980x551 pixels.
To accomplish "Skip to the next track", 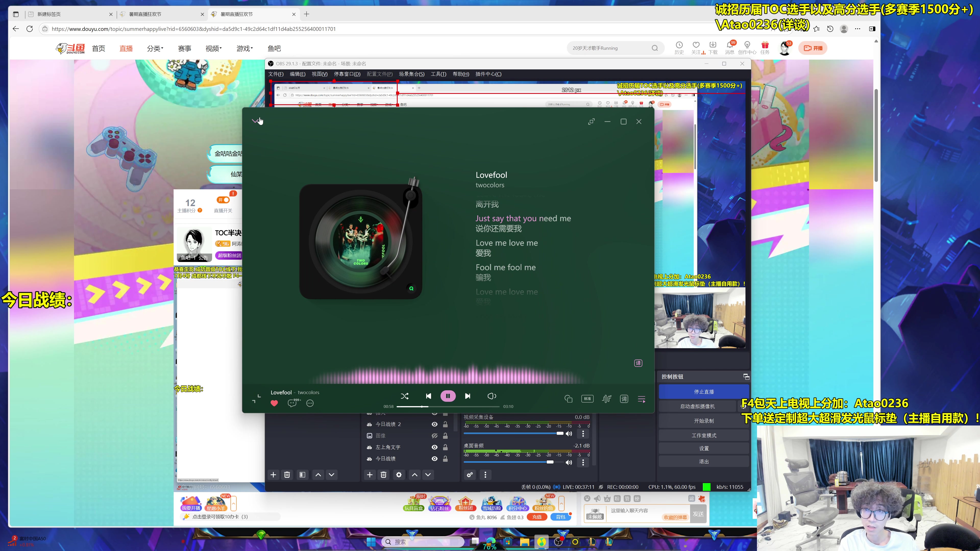I will click(x=468, y=396).
